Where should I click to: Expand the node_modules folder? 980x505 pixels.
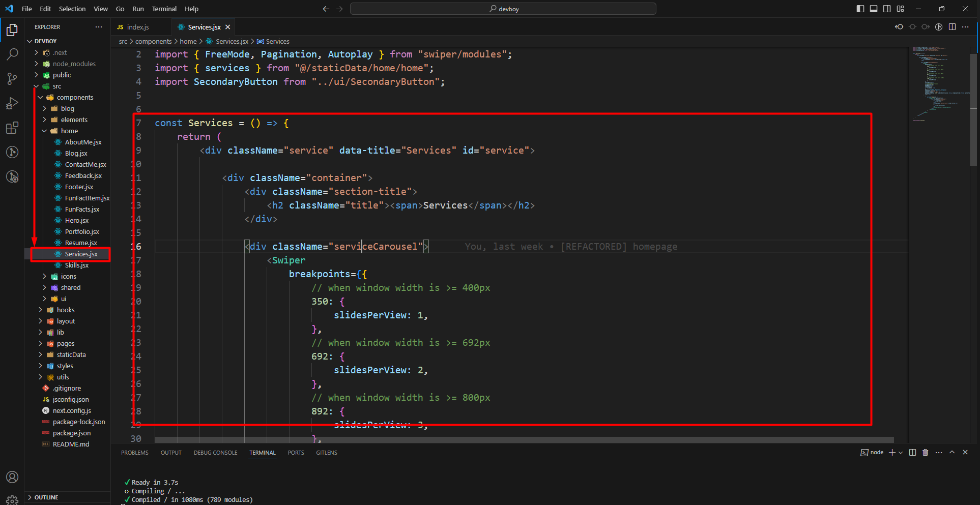point(74,64)
